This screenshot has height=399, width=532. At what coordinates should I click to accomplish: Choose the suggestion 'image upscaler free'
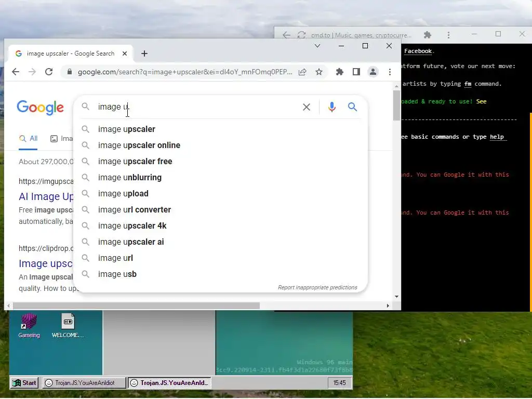[x=220, y=162]
